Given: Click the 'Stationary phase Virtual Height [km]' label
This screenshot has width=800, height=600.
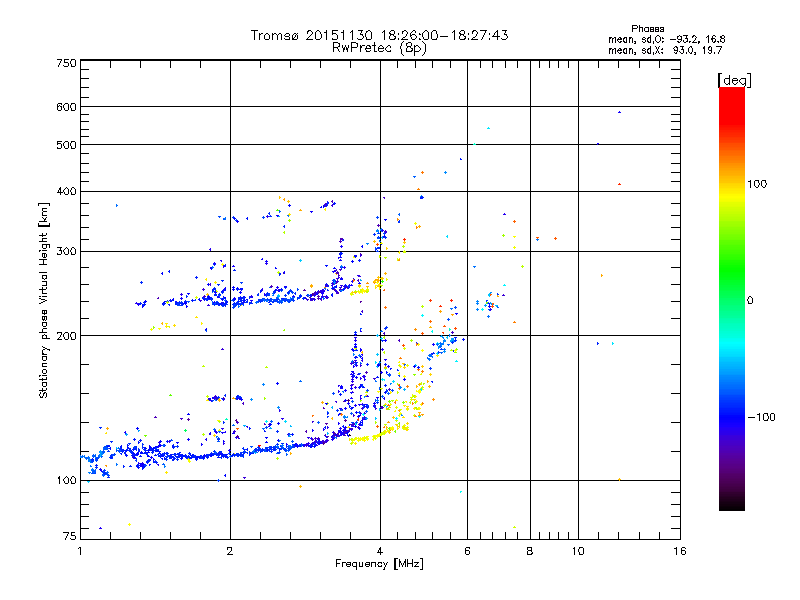Looking at the screenshot, I should [x=44, y=301].
